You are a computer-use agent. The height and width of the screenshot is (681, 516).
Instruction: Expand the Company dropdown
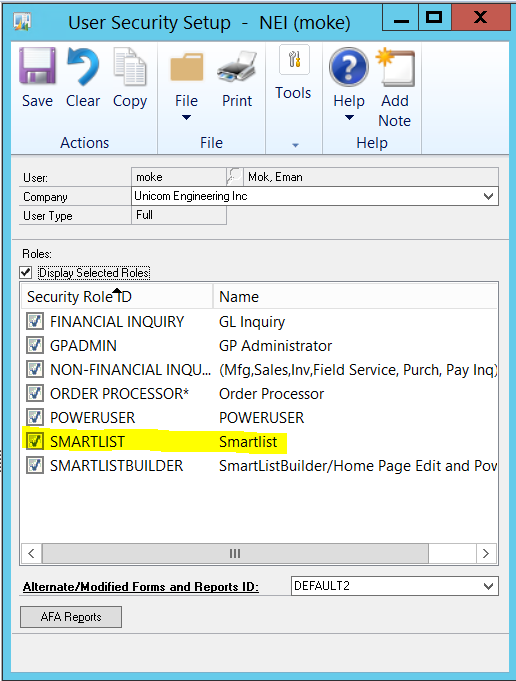tap(489, 196)
